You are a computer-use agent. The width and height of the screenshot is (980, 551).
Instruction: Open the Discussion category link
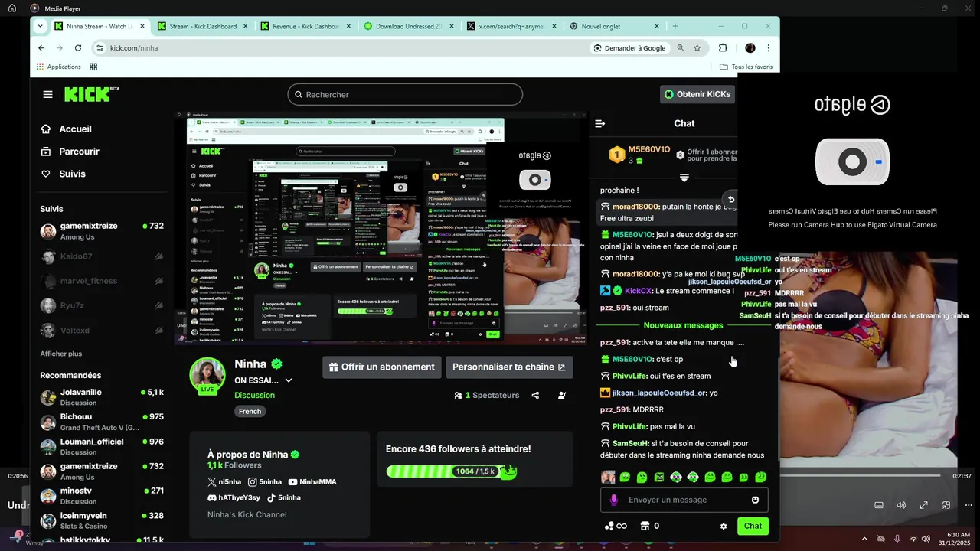pyautogui.click(x=254, y=395)
